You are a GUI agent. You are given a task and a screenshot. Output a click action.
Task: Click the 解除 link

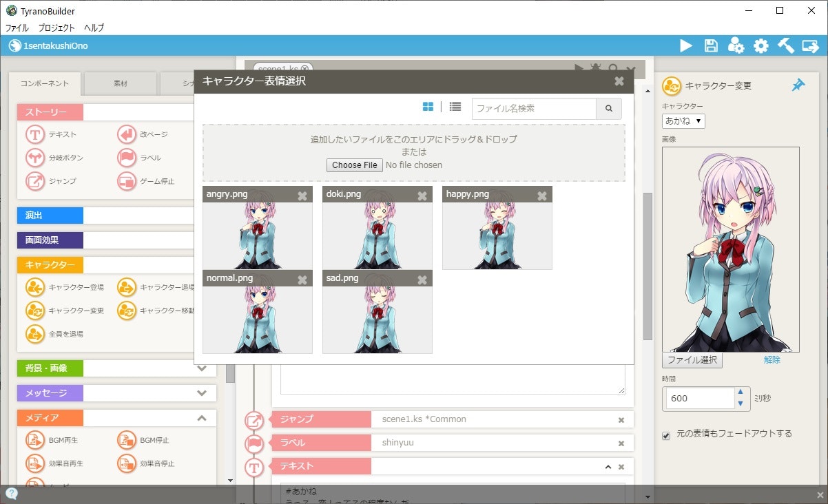tap(772, 359)
